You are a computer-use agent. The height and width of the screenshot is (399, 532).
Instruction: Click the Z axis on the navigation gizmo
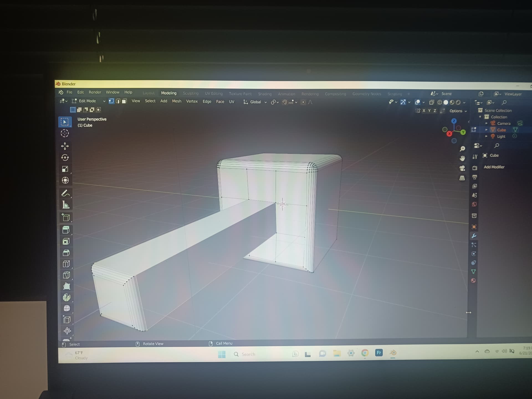pos(454,121)
